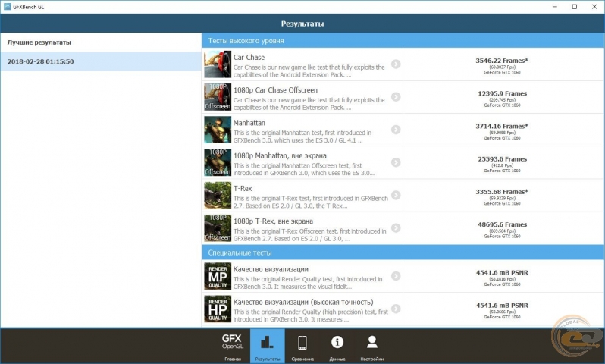Click the 25593.6 Frames result
The width and height of the screenshot is (605, 364).
[502, 159]
